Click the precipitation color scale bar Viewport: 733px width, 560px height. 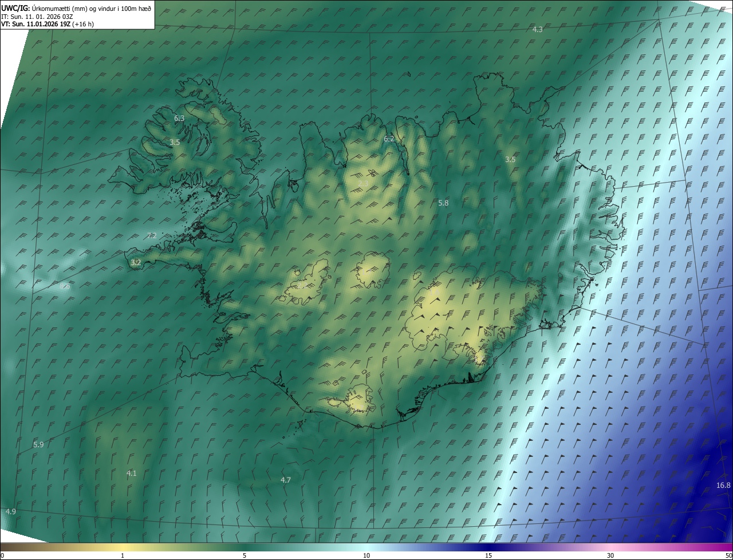[366, 547]
